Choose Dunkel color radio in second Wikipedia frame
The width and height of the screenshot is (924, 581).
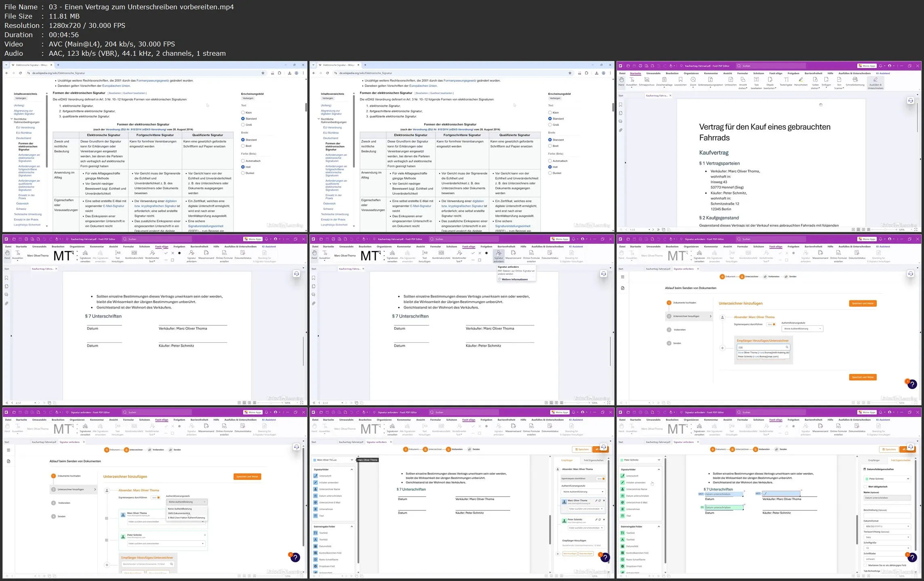click(550, 173)
